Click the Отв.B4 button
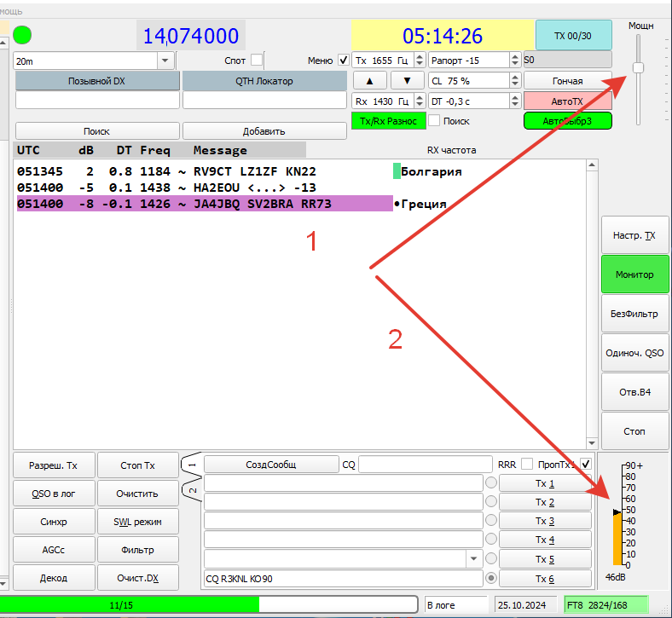The width and height of the screenshot is (672, 618). (634, 392)
